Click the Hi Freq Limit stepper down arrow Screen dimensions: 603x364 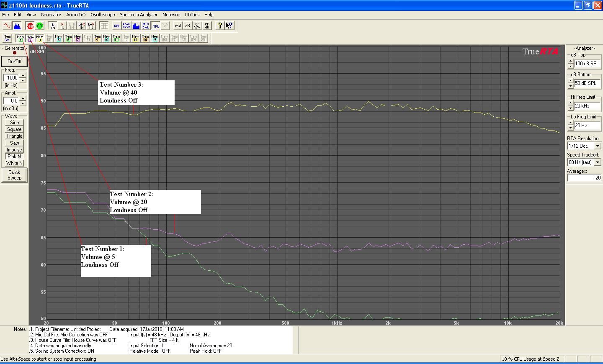pos(570,108)
